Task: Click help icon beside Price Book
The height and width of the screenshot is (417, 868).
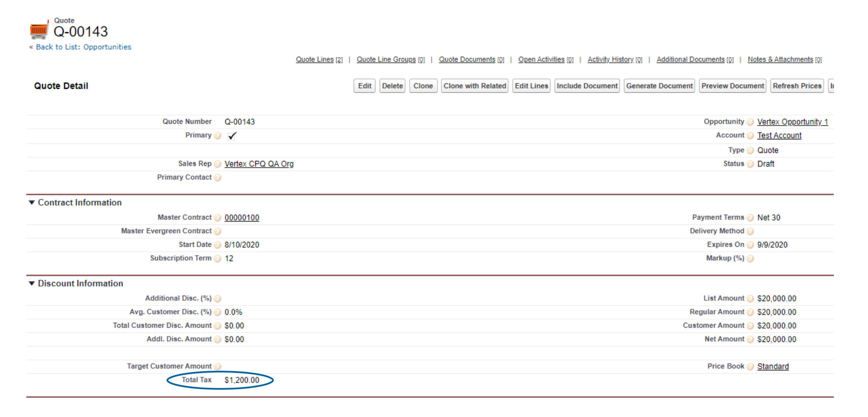Action: [750, 367]
